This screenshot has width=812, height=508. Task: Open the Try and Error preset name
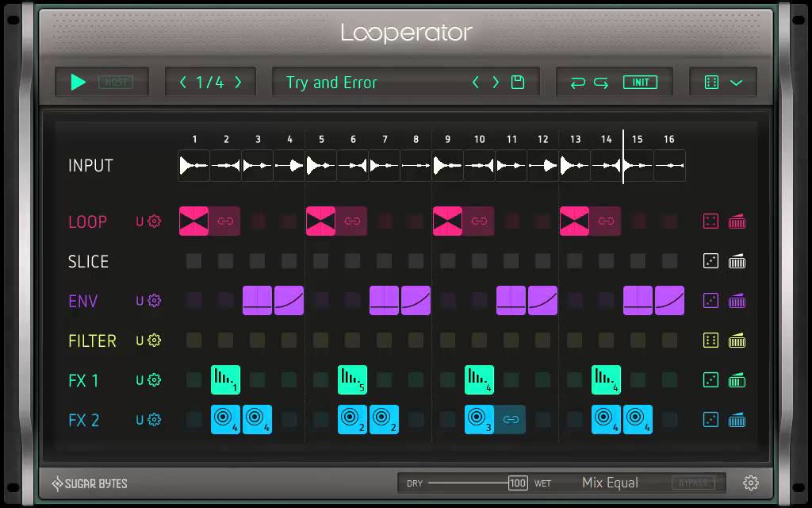331,83
